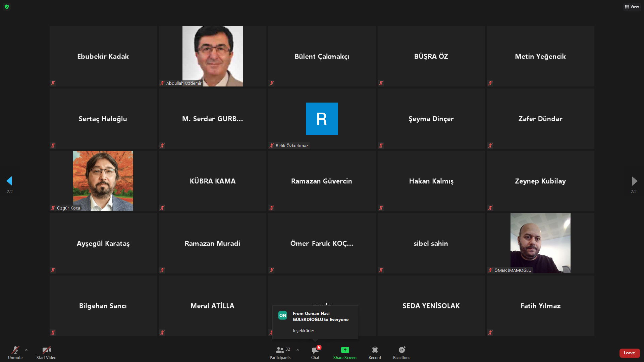Click the Share Screen icon
Screen dimensions: 644x362
[345, 350]
